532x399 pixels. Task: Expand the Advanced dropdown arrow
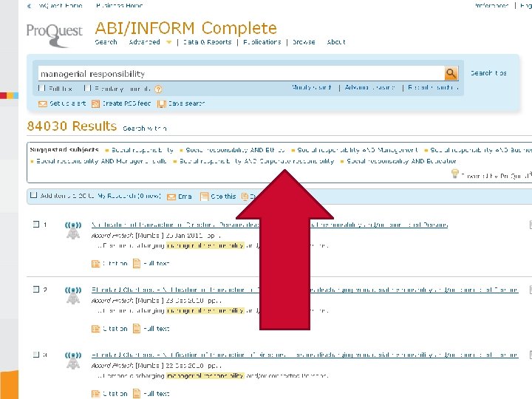(x=168, y=42)
